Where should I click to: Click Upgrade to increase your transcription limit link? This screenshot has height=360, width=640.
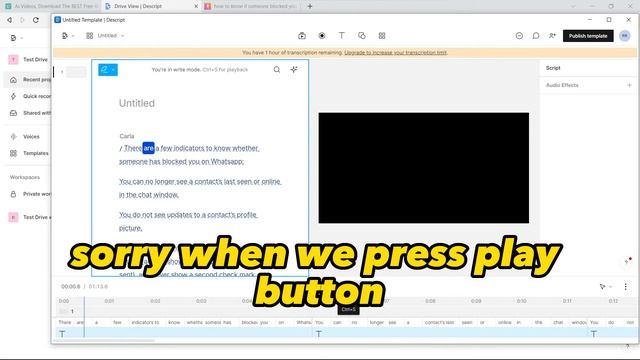pos(396,53)
